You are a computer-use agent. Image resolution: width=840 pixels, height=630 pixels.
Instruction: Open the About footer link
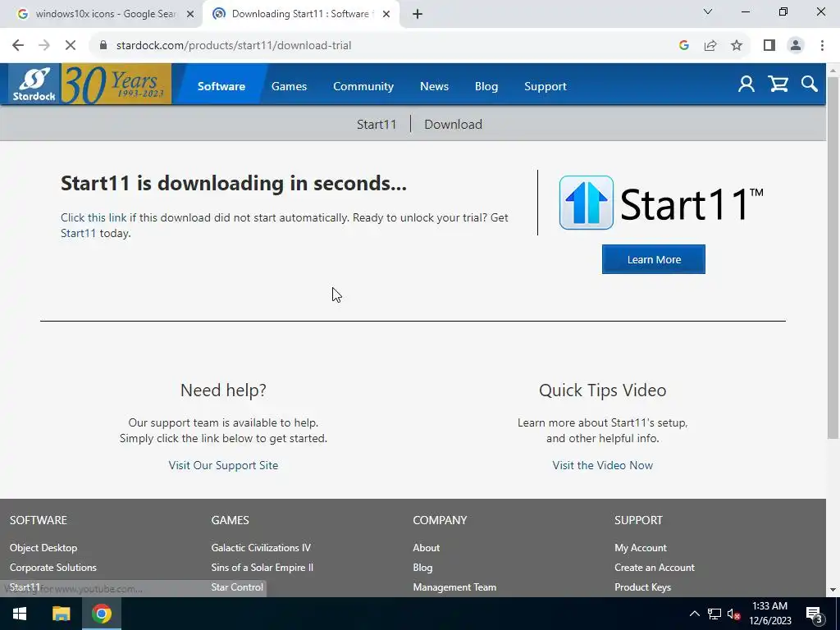[x=427, y=547]
